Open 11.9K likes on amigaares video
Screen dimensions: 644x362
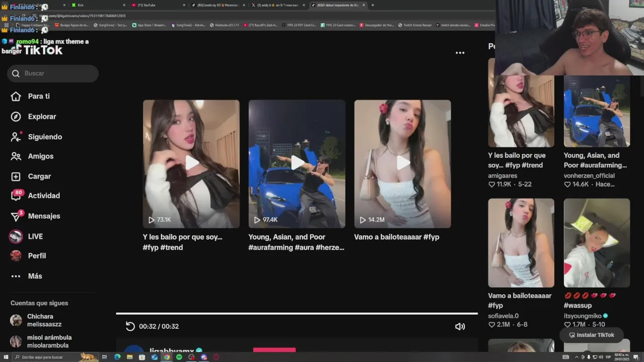(500, 185)
